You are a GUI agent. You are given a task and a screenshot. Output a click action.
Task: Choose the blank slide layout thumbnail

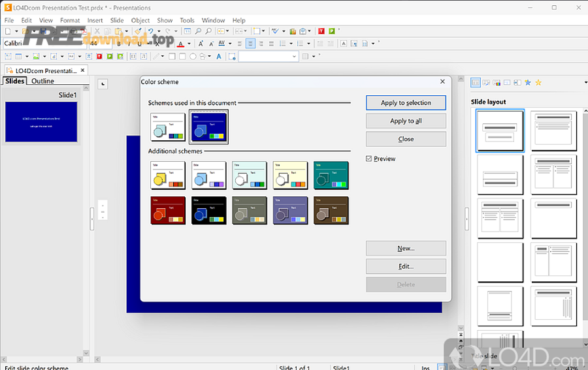click(500, 262)
